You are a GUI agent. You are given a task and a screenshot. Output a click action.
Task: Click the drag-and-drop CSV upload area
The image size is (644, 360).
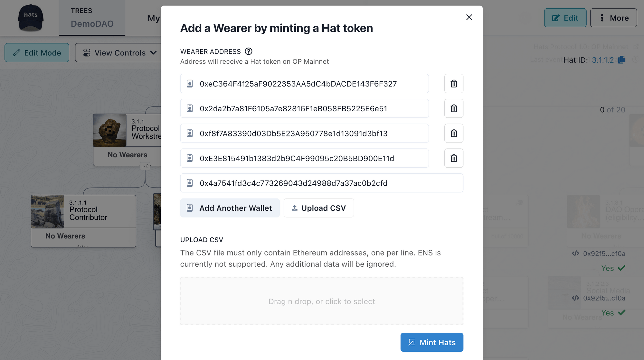[322, 301]
